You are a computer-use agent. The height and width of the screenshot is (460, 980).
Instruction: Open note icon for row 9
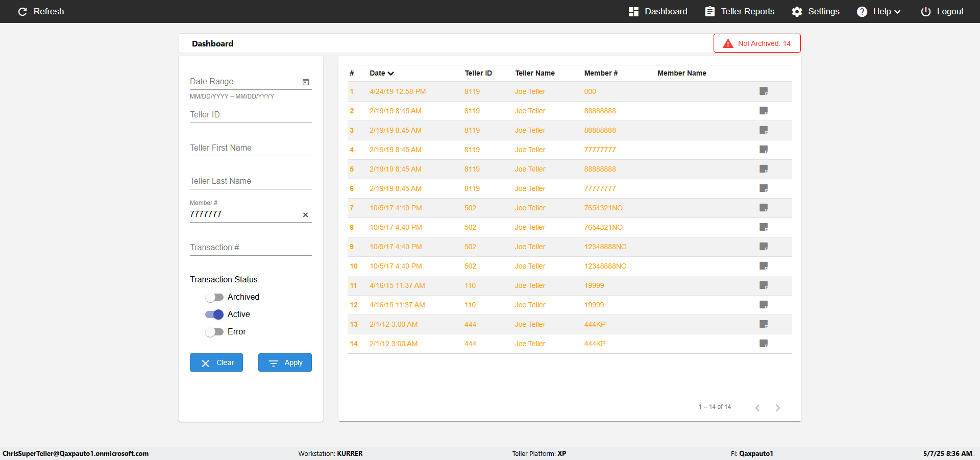pyautogui.click(x=764, y=247)
